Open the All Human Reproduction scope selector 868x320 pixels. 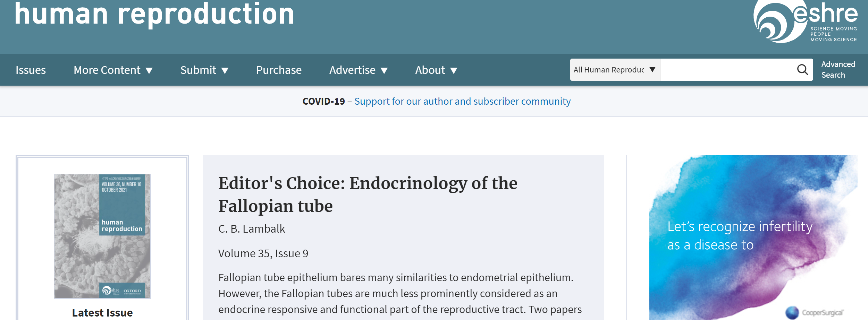click(x=615, y=70)
